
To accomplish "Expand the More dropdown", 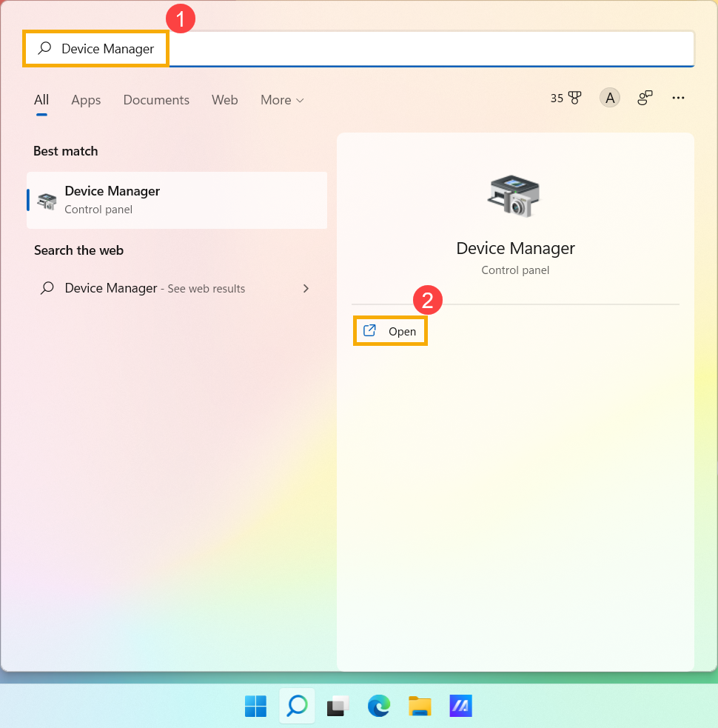I will click(x=282, y=100).
